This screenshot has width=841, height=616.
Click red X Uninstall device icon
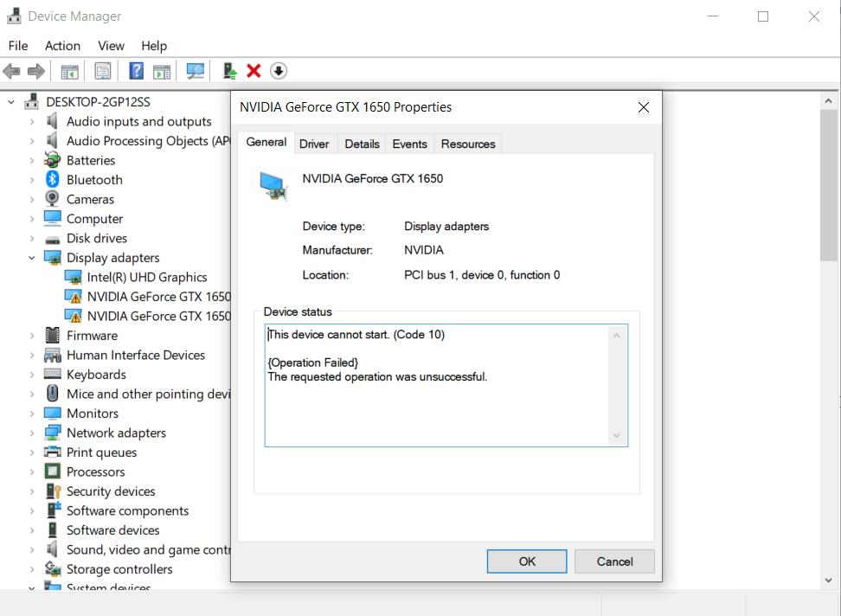pyautogui.click(x=254, y=71)
